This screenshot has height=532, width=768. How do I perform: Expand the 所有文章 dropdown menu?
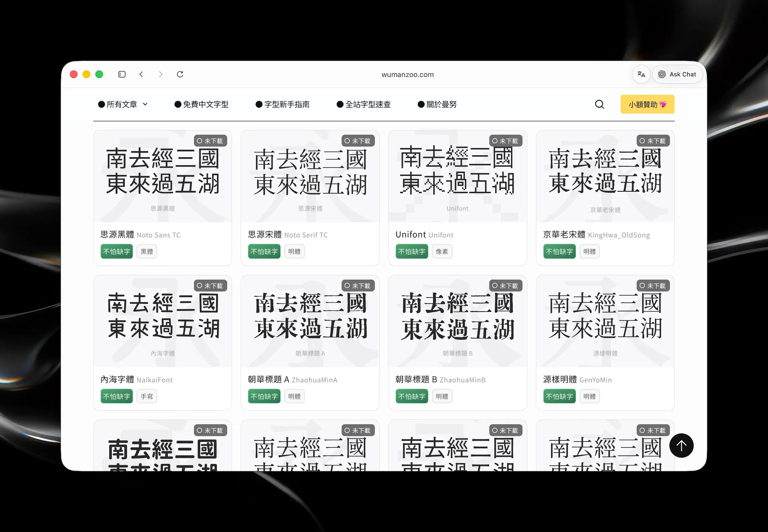coord(123,104)
